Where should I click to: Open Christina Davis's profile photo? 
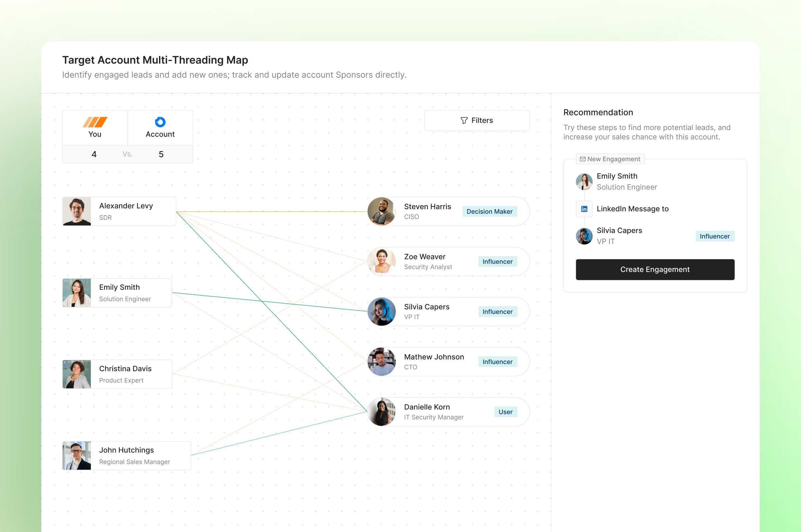pyautogui.click(x=77, y=374)
